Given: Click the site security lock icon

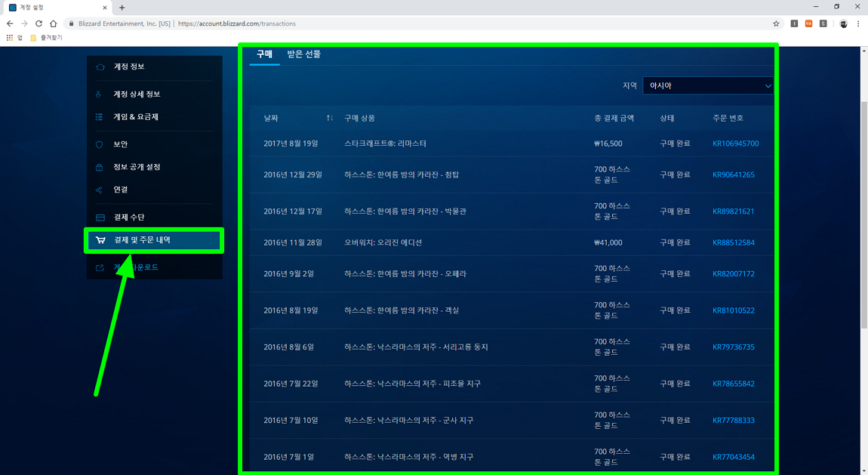Looking at the screenshot, I should point(72,24).
